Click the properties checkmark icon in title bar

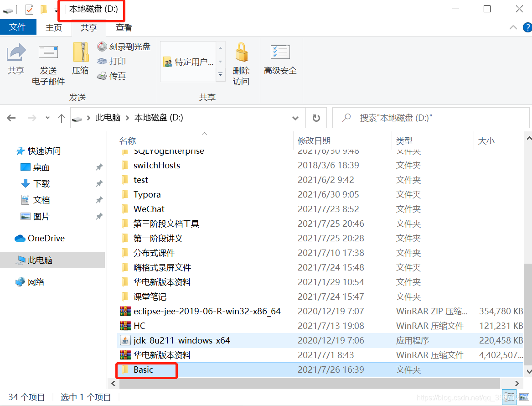click(30, 9)
